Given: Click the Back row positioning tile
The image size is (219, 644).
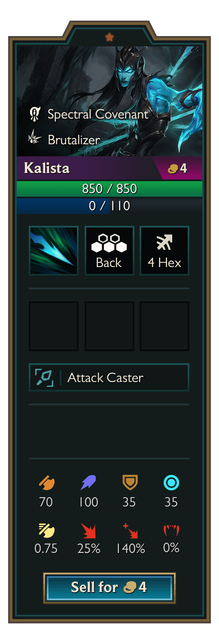Looking at the screenshot, I should point(109,251).
